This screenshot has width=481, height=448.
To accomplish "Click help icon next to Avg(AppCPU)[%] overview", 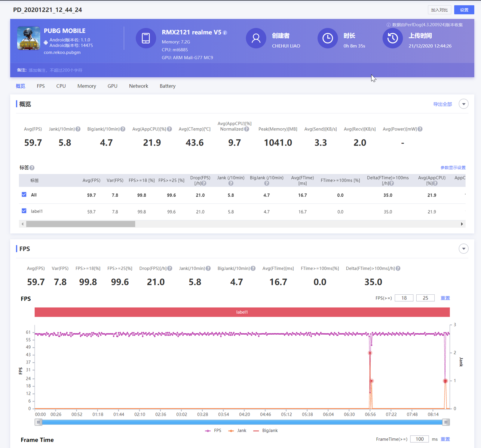I will coord(170,129).
